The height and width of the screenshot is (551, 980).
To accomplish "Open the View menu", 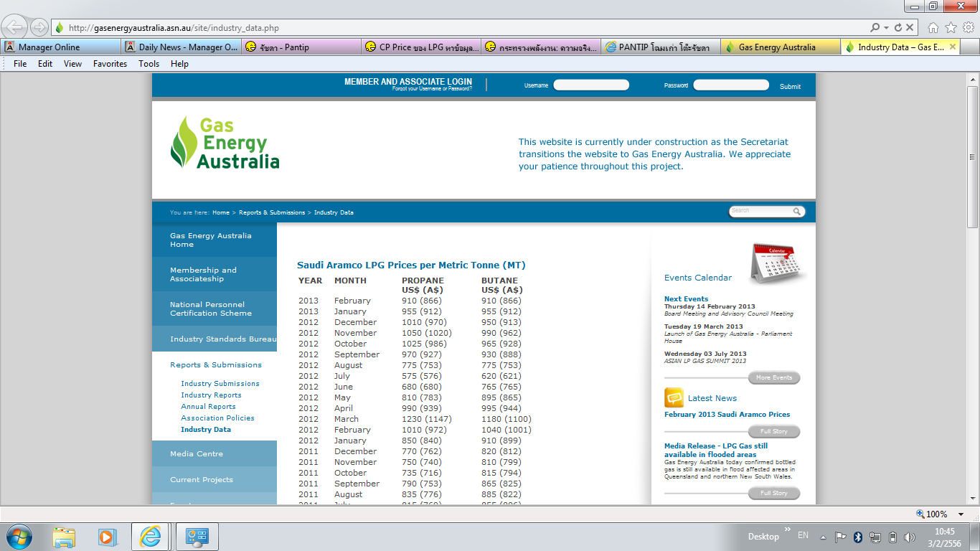I will pos(73,64).
